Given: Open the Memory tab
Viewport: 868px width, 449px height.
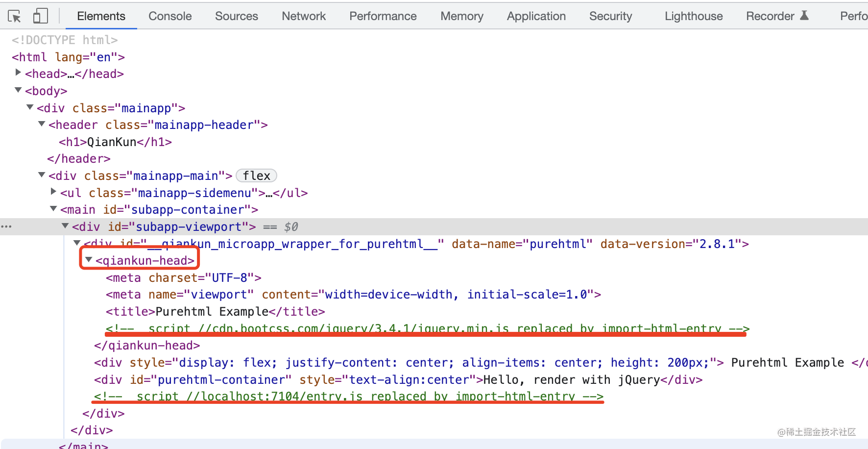Looking at the screenshot, I should tap(462, 16).
